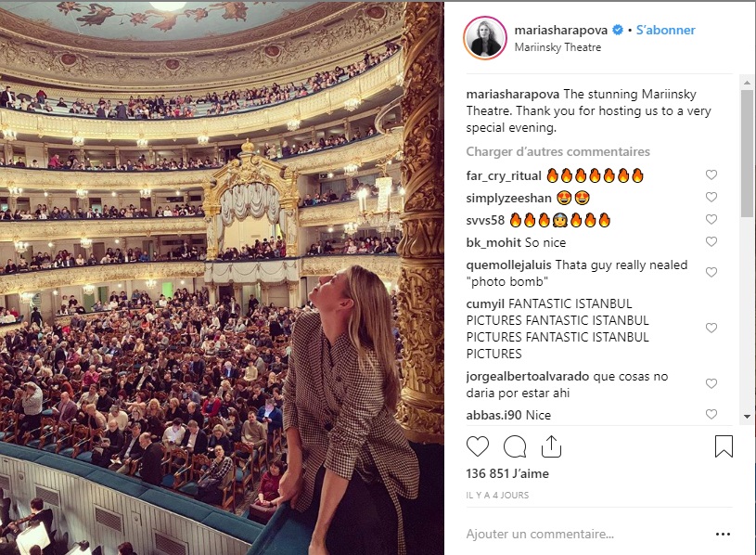The width and height of the screenshot is (756, 555).
Task: View the 136 851 J'aime likes list
Action: pos(507,473)
